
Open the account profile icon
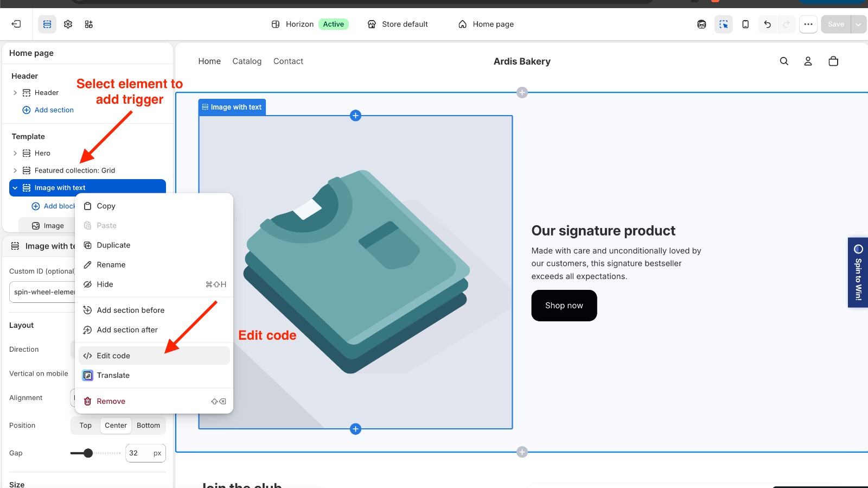coord(808,61)
